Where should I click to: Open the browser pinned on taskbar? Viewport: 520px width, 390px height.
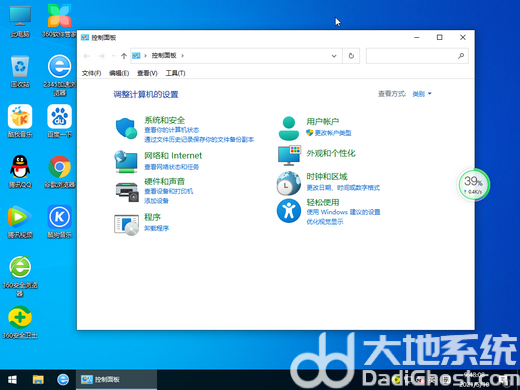point(63,380)
